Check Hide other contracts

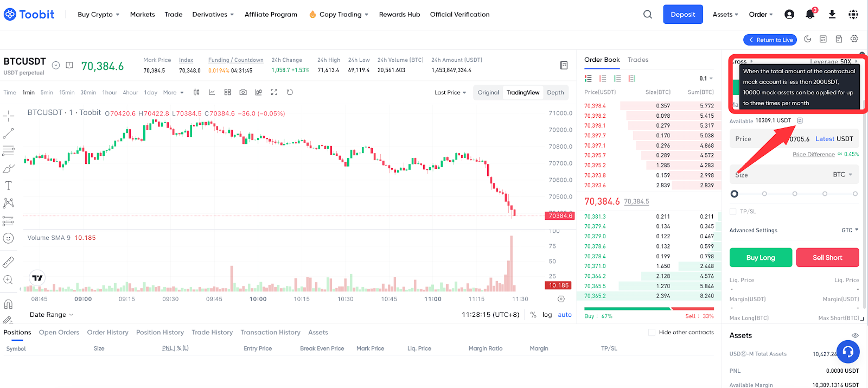(652, 333)
